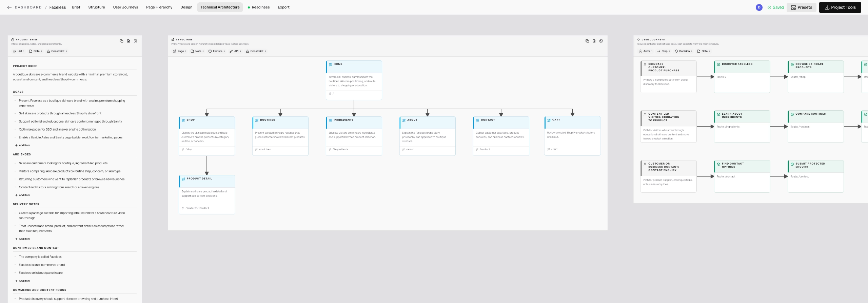
Task: Select the Shop page node
Action: coord(207,136)
